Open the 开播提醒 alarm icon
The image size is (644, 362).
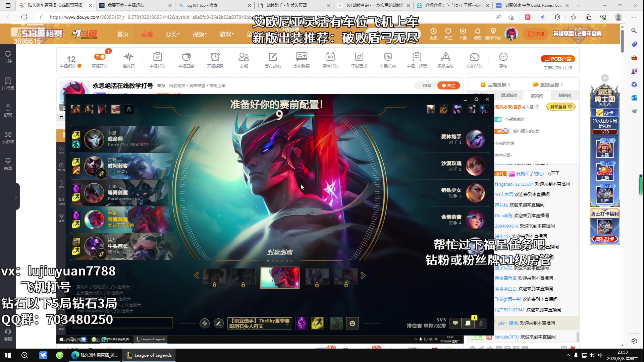tap(215, 57)
